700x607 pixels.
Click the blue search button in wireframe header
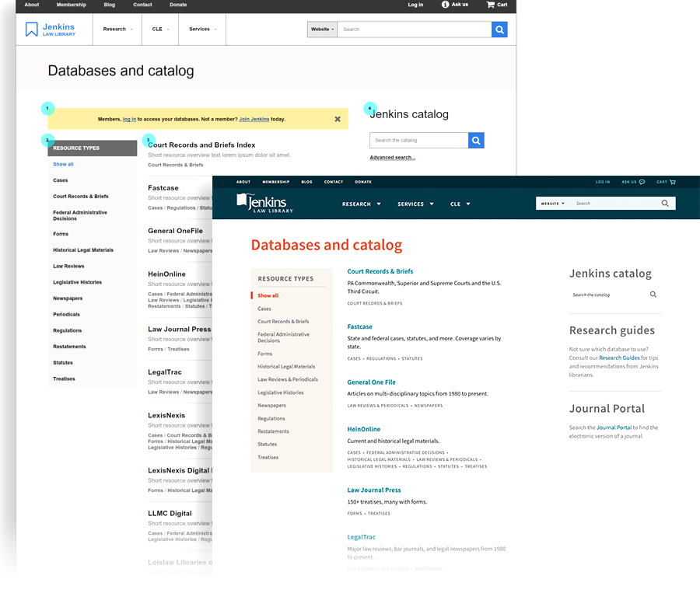(499, 30)
